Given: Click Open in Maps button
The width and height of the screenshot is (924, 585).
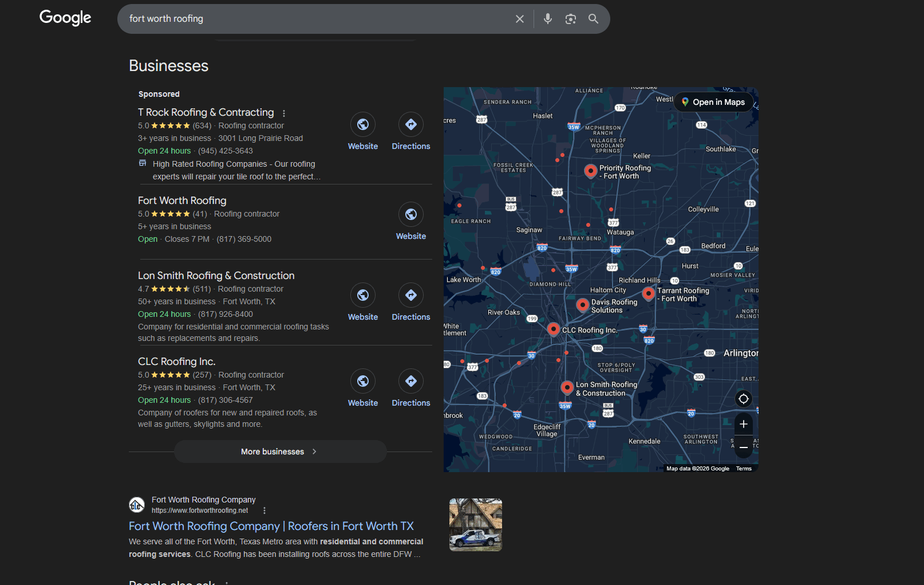Looking at the screenshot, I should tap(713, 102).
